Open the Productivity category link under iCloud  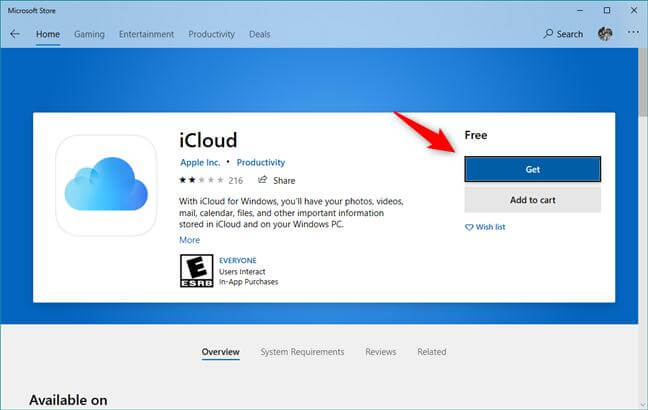click(260, 162)
